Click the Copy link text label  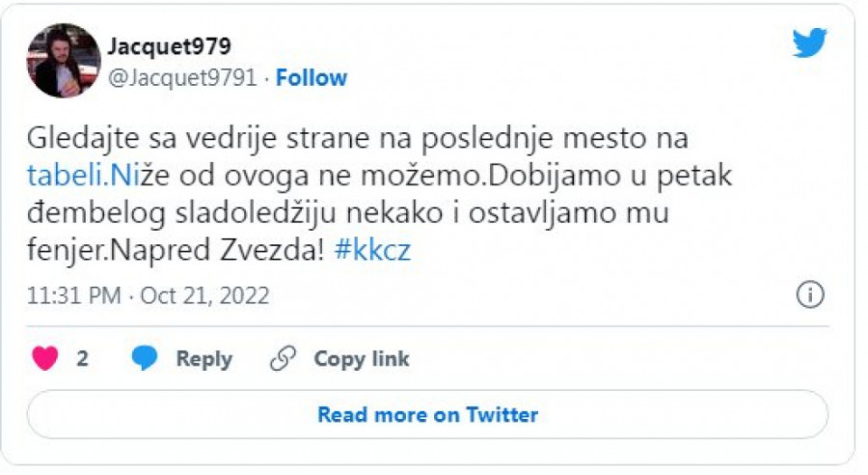(361, 359)
